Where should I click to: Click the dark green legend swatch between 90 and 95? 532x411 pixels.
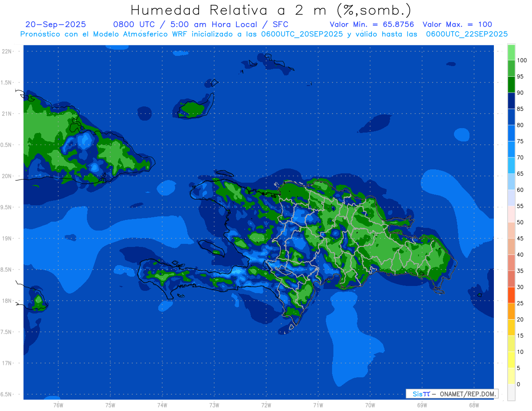pos(511,84)
